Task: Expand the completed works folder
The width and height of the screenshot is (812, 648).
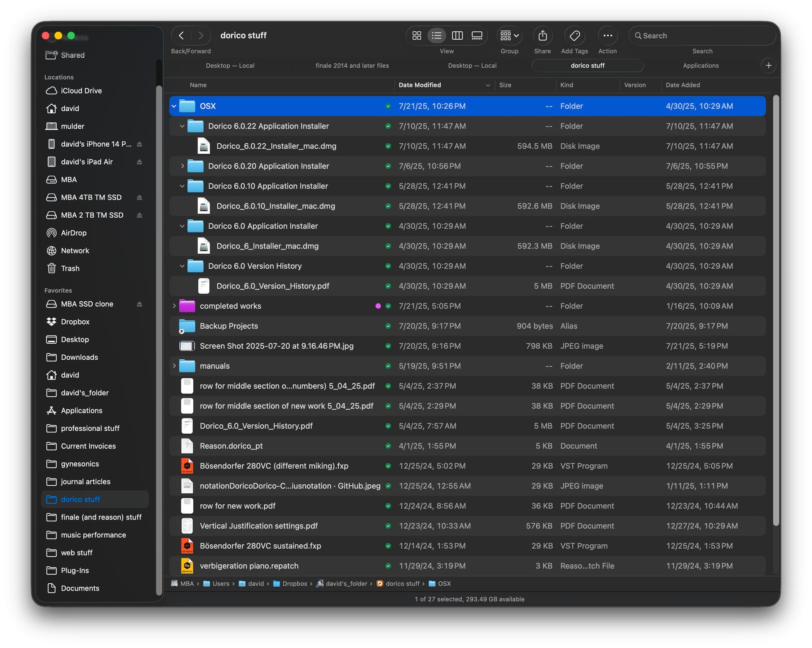Action: 174,306
